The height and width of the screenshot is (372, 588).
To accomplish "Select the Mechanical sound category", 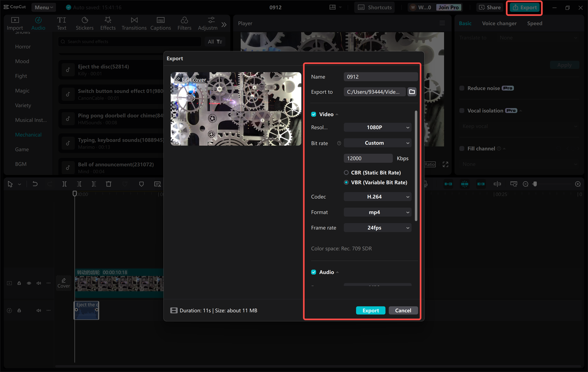I will click(28, 135).
